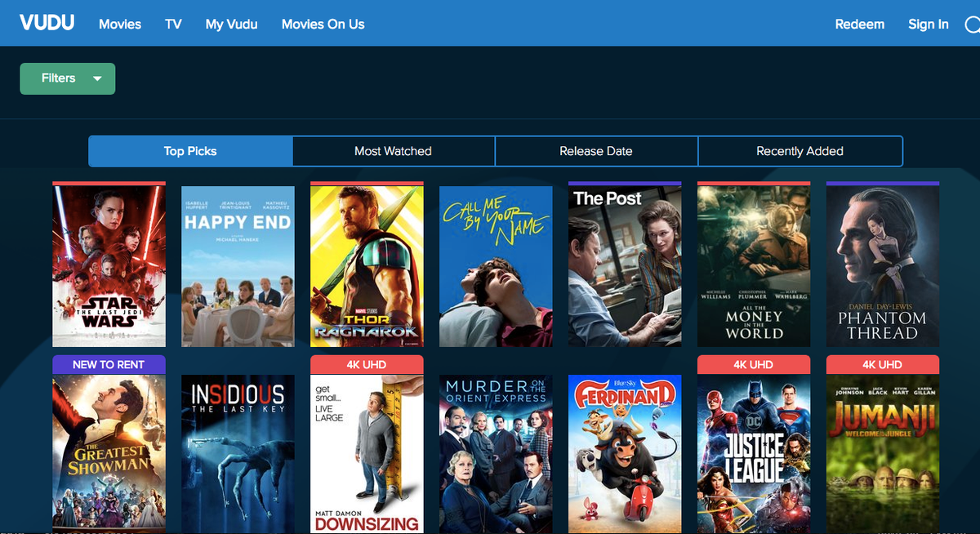Open the search magnifier icon
The height and width of the screenshot is (534, 980).
[x=972, y=24]
